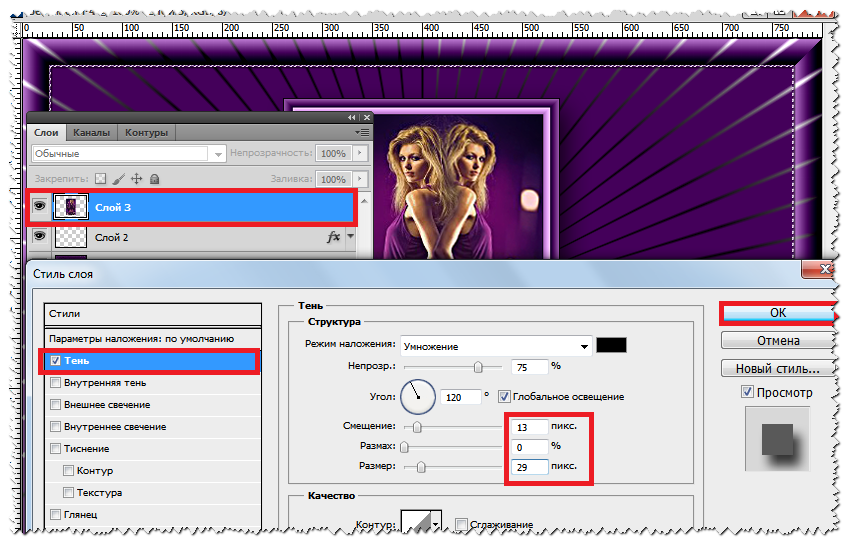Click shadow opacity field showing 75
Screen dimensions: 849x544
[x=529, y=367]
